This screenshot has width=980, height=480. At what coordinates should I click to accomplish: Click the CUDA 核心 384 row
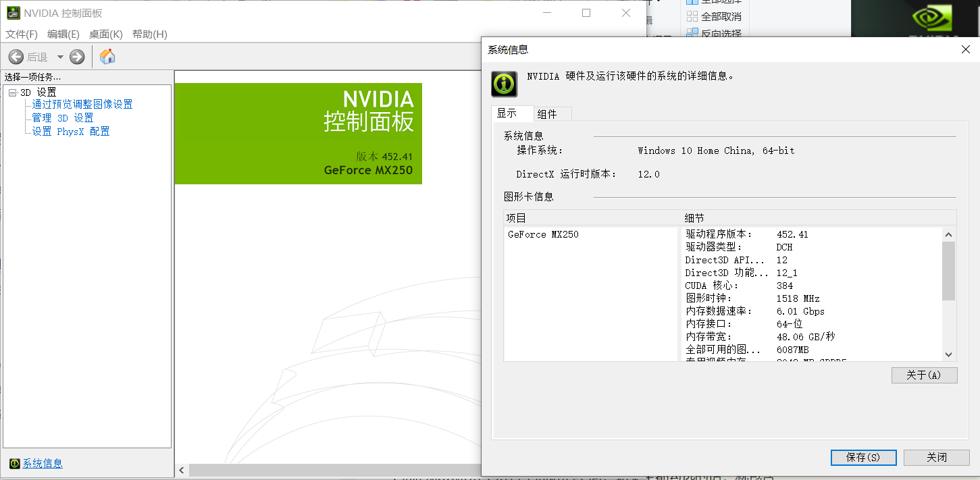(x=813, y=286)
